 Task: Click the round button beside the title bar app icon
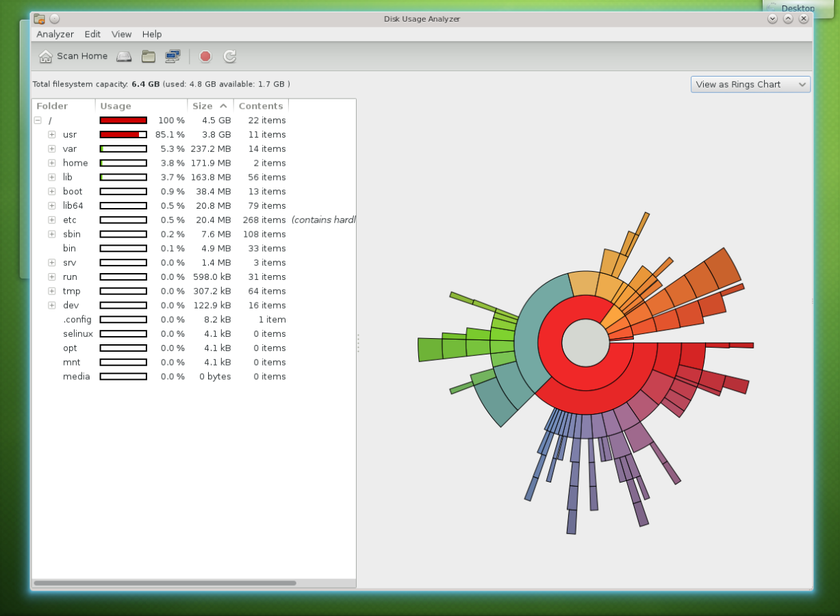tap(55, 19)
